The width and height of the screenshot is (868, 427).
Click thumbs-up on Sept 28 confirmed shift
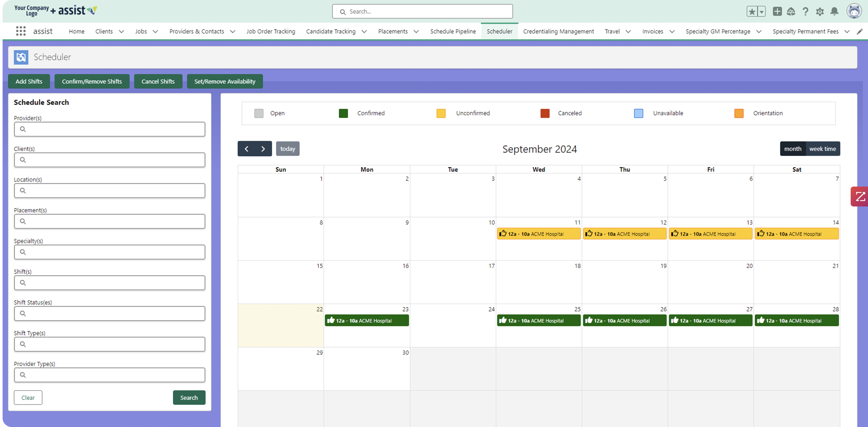tap(761, 320)
